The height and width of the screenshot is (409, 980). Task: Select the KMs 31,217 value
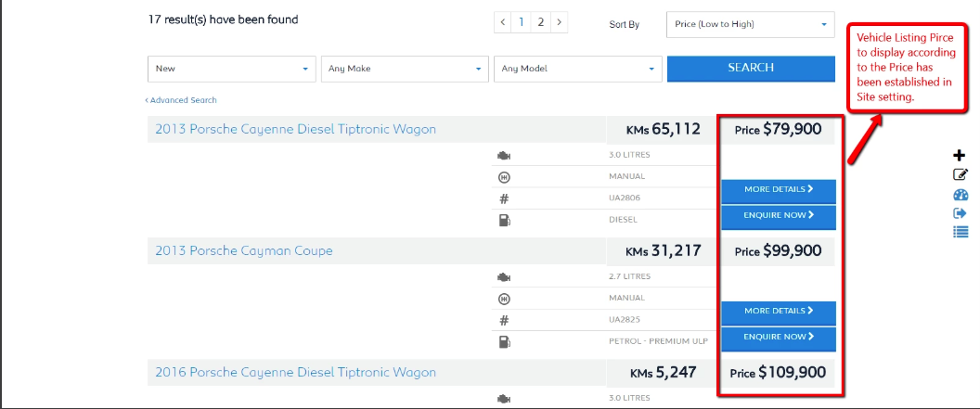pos(677,251)
